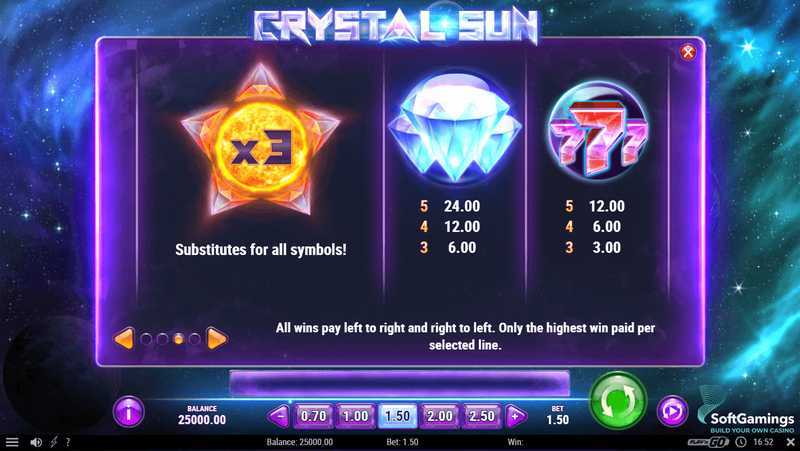
Task: Set bet to 2.00
Action: pyautogui.click(x=439, y=416)
